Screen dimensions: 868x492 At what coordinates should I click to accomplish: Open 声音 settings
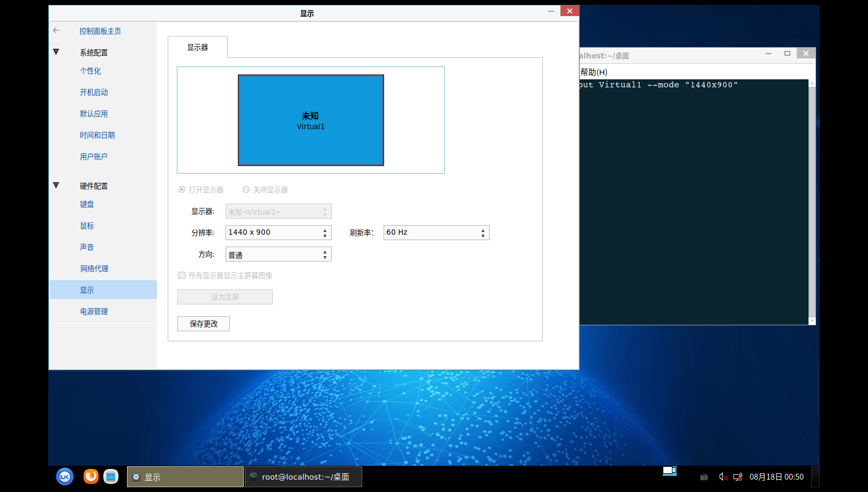87,247
